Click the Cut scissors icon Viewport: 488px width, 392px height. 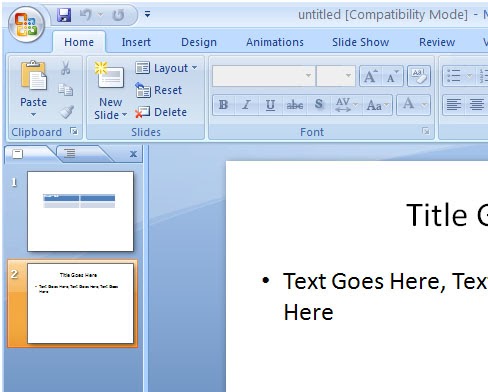tap(66, 68)
